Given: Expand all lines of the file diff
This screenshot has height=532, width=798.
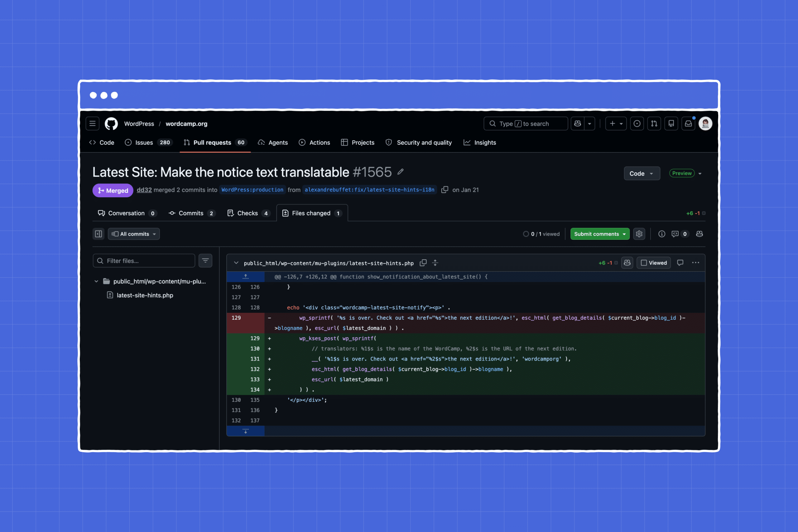Looking at the screenshot, I should click(435, 263).
